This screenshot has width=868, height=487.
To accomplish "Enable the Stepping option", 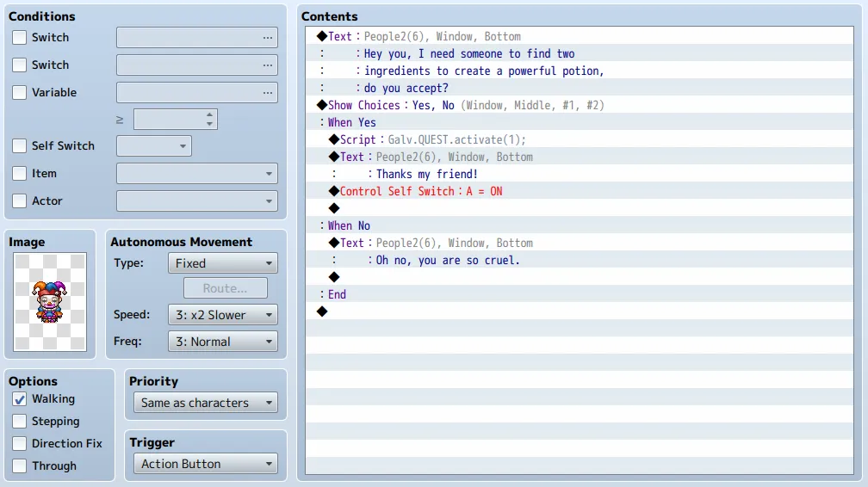I will click(x=19, y=421).
